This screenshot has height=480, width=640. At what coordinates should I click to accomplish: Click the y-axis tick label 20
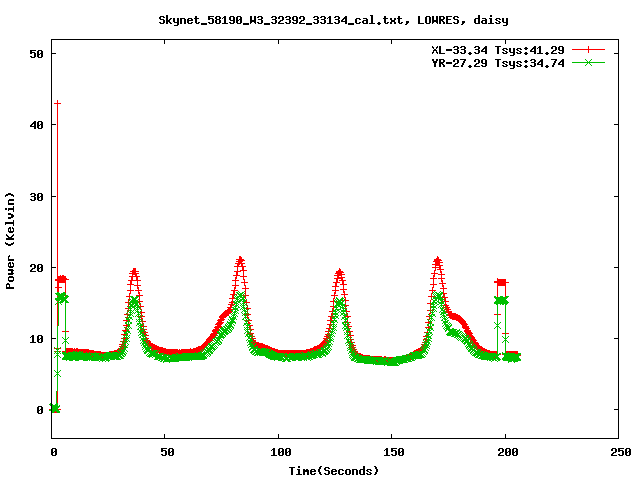(x=36, y=268)
